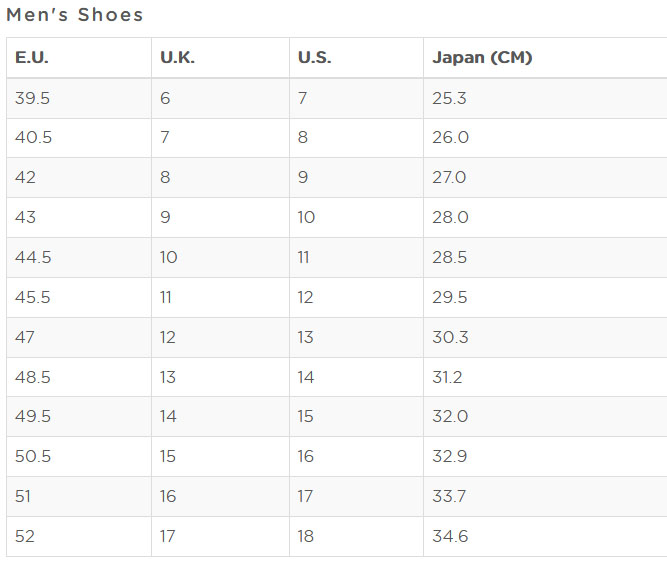Click the Japan 32.9 value
This screenshot has height=562, width=667.
pyautogui.click(x=450, y=456)
